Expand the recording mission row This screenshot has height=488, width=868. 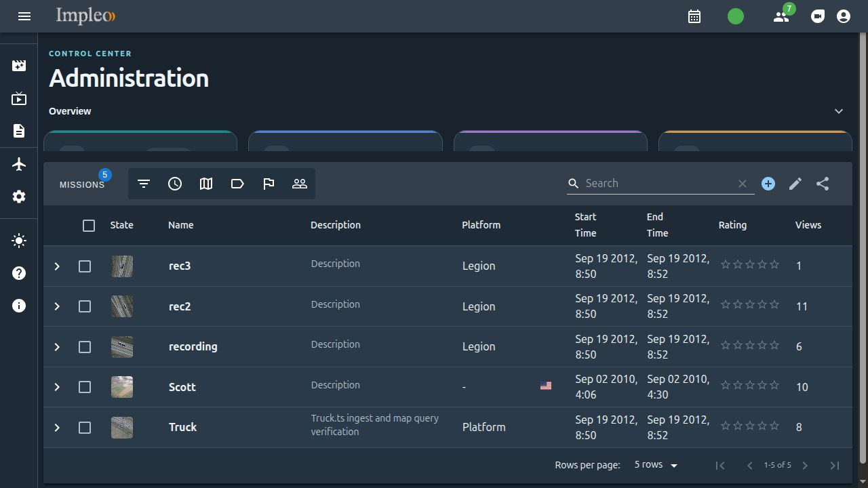pos(57,347)
